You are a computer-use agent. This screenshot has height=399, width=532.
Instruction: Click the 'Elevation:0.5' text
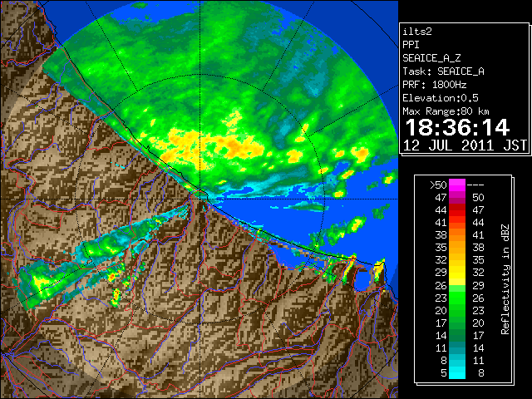tap(441, 98)
